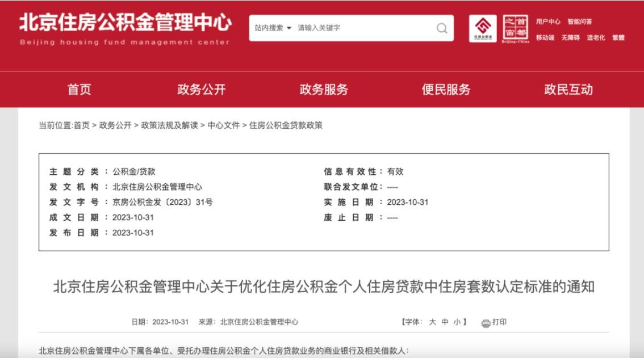This screenshot has width=644, height=358.
Task: Focus the 请输入关键字 search field
Action: tap(363, 28)
